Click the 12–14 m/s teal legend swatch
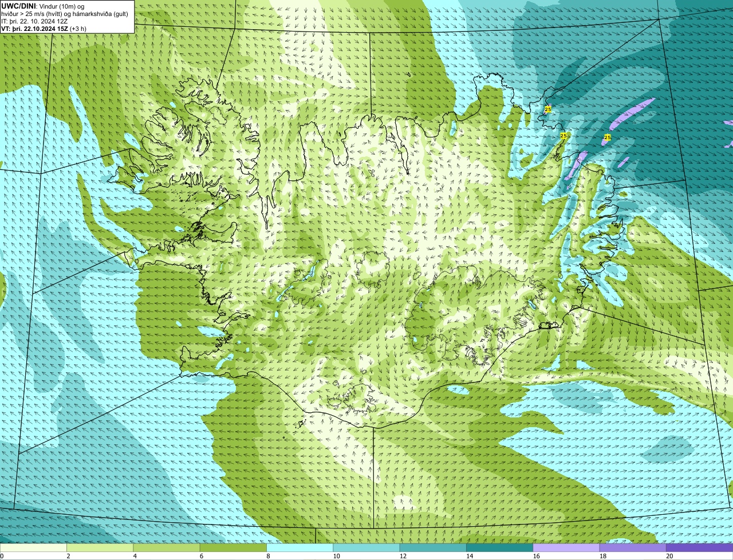 [433, 547]
